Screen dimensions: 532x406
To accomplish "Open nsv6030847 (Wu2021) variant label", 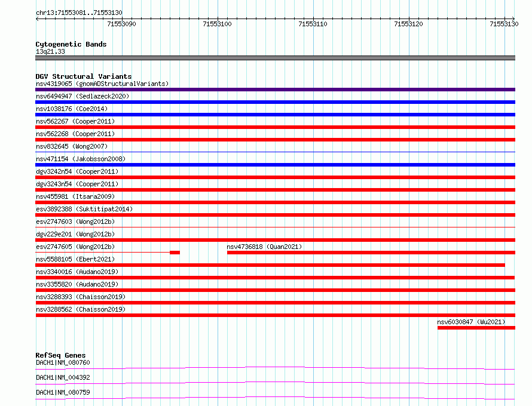I will 471,322.
